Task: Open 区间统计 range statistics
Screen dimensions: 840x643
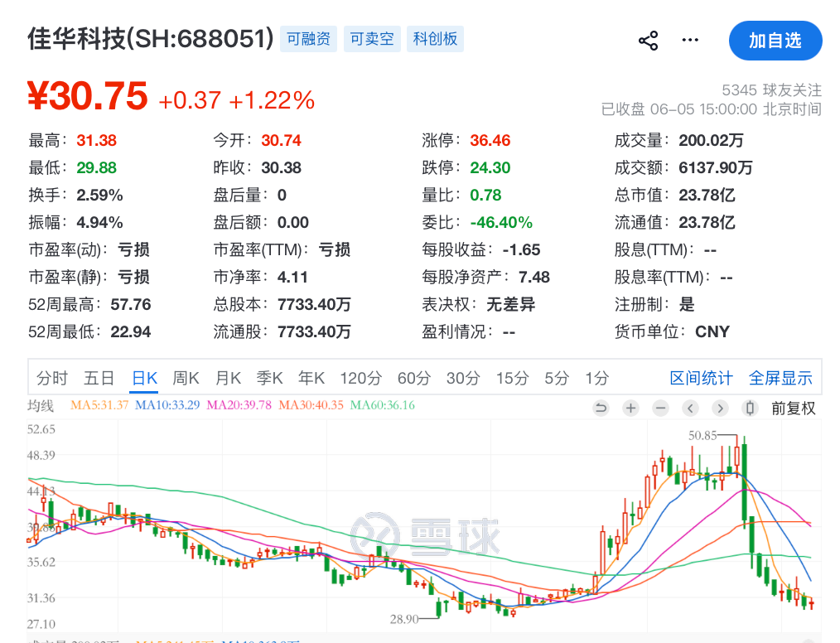Action: tap(702, 379)
